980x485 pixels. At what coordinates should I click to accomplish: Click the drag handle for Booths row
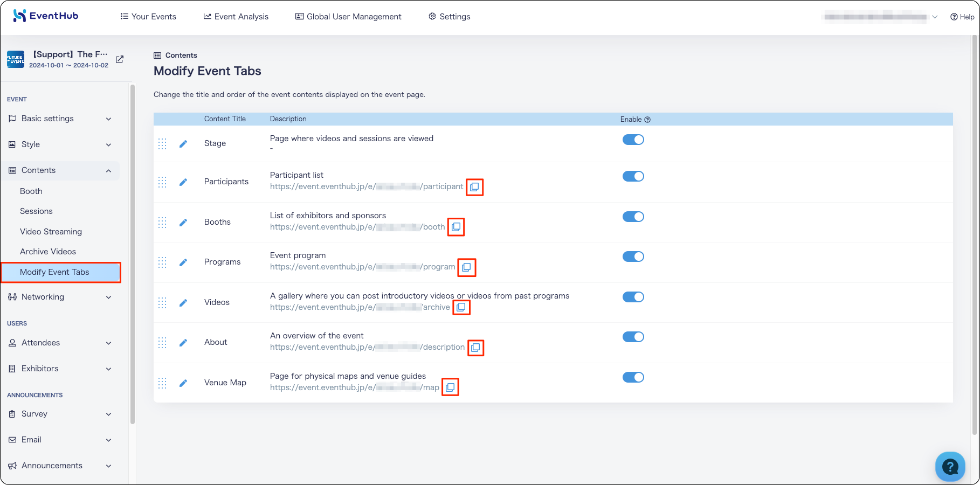[162, 222]
